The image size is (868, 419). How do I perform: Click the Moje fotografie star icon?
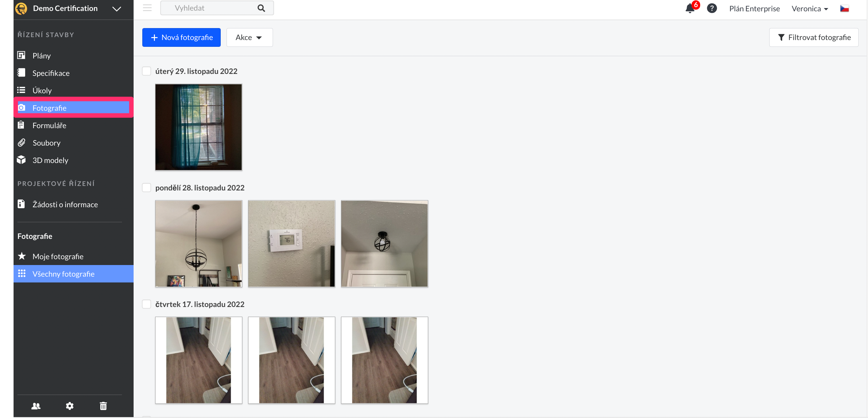(22, 257)
